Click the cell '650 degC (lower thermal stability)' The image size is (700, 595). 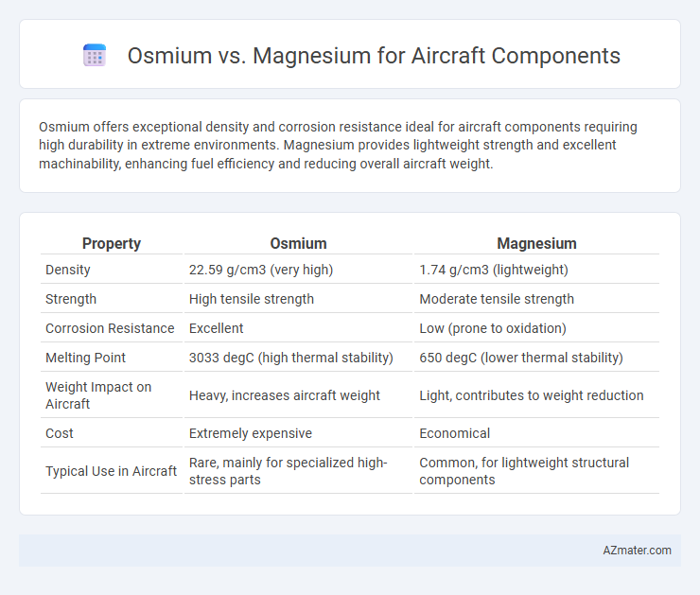[x=521, y=358]
